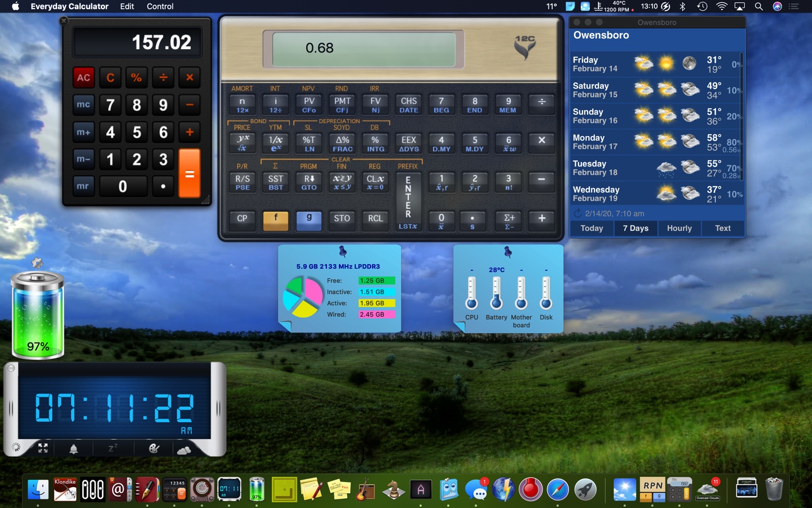
Task: Recall memory with the mr key
Action: (83, 186)
